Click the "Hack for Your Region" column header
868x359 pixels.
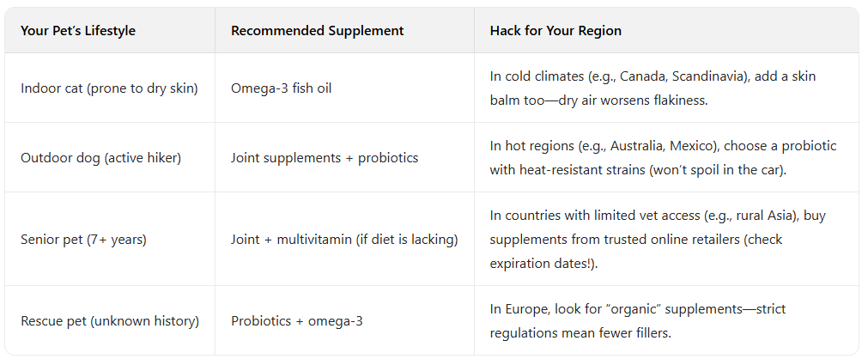(555, 31)
